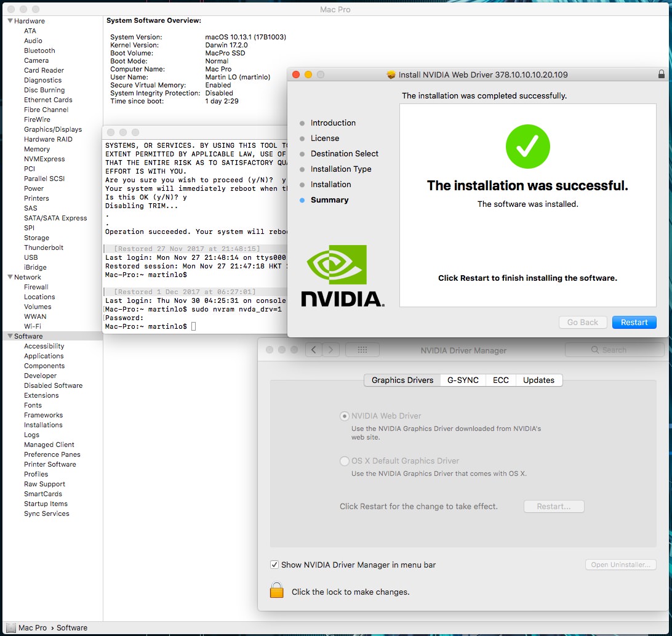Image resolution: width=672 pixels, height=636 pixels.
Task: Open Installations under Software
Action: click(43, 425)
